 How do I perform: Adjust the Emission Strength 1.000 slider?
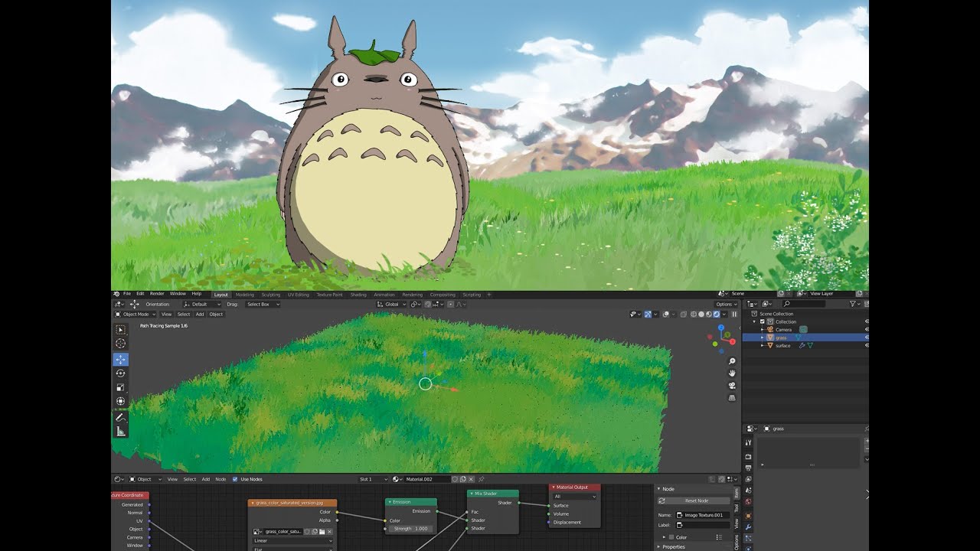pos(411,529)
